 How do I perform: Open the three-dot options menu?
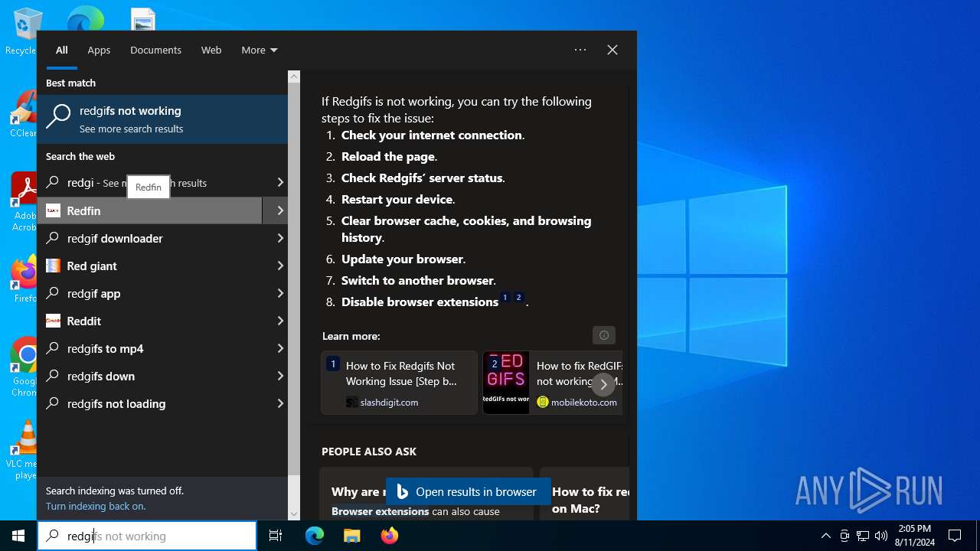(x=580, y=50)
